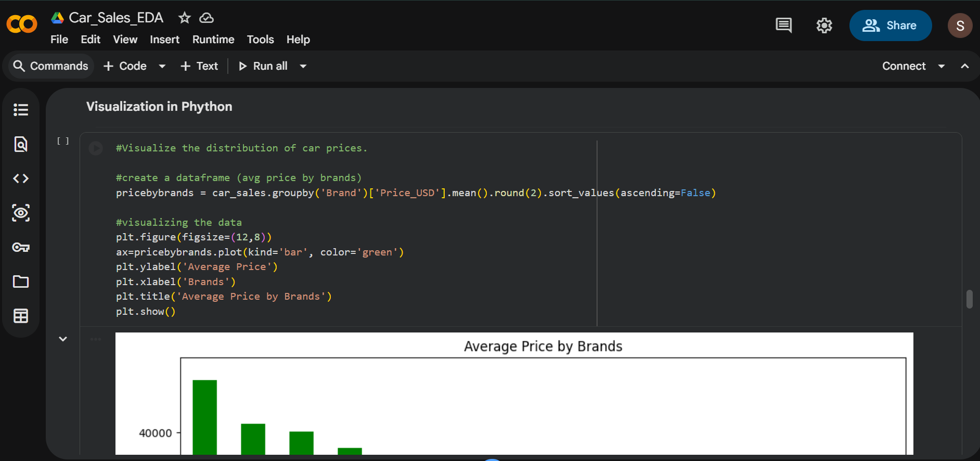This screenshot has width=980, height=461.
Task: Star the Car_Sales_EDA notebook
Action: (x=184, y=18)
